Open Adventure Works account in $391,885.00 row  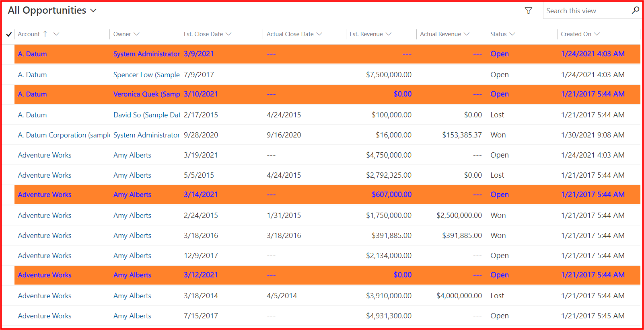45,236
